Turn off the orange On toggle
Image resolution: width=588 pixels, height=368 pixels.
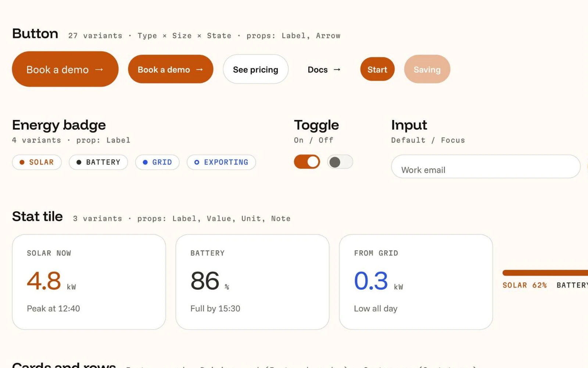click(x=307, y=162)
